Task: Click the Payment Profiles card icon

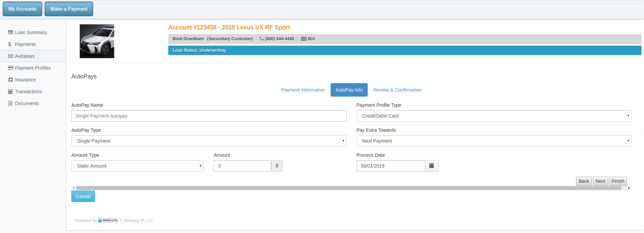Action: (11, 68)
